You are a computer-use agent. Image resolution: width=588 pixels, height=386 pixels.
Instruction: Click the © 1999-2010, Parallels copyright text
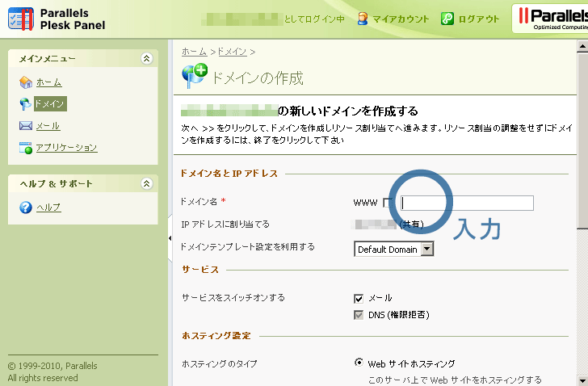pos(52,366)
